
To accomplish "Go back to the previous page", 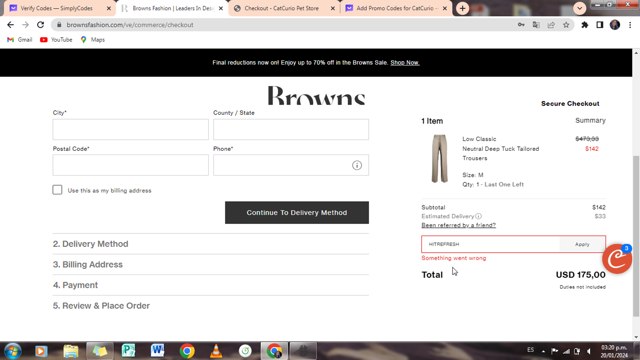I will [11, 25].
